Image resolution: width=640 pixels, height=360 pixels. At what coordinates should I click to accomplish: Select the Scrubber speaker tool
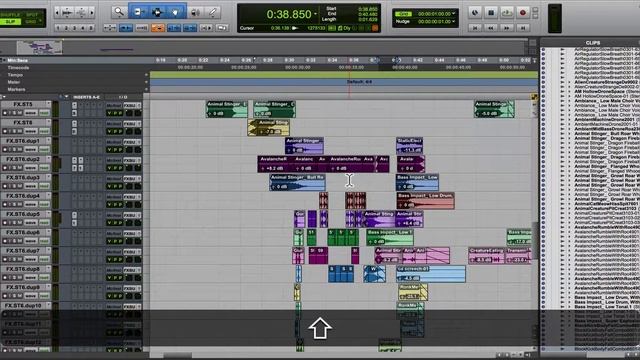[x=196, y=13]
